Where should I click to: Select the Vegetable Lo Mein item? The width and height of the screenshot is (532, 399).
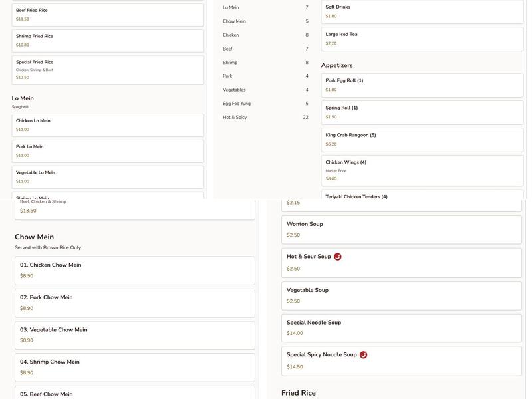(108, 177)
